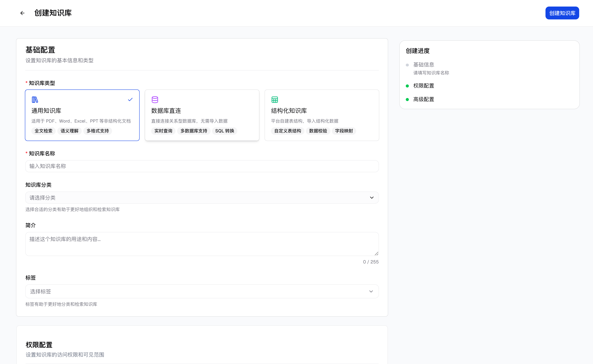The width and height of the screenshot is (593, 364).
Task: Click the 通用知识库 books icon
Action: (35, 99)
